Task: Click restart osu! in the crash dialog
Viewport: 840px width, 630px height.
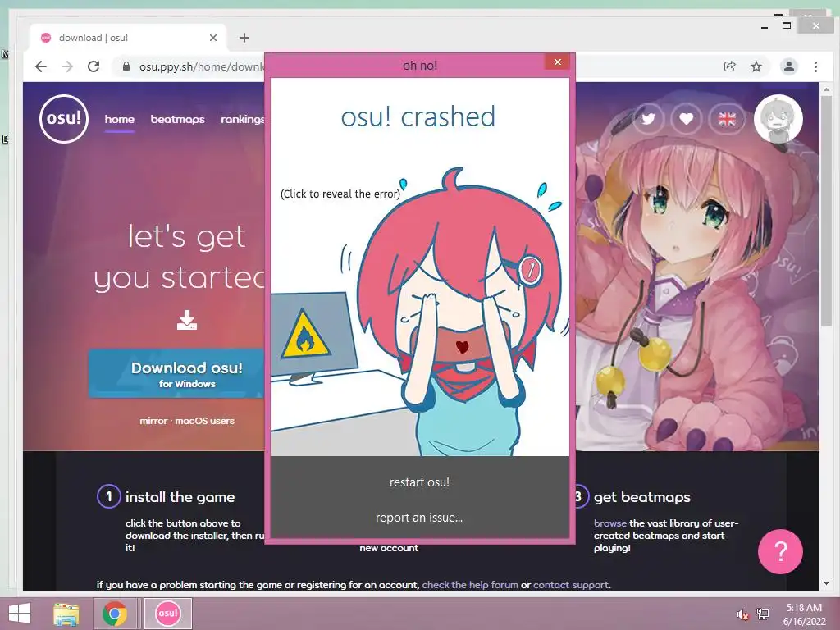Action: coord(419,482)
